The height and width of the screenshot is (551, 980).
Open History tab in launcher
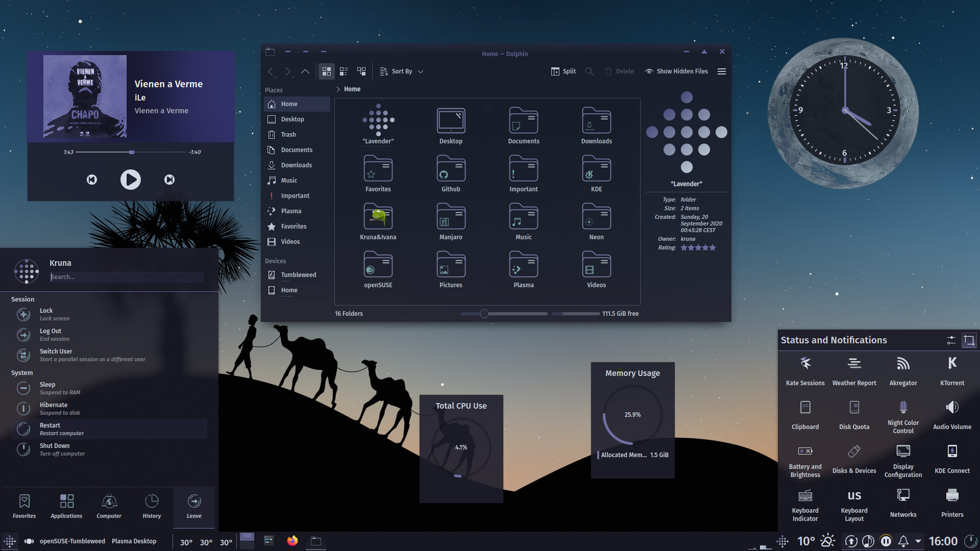point(152,507)
